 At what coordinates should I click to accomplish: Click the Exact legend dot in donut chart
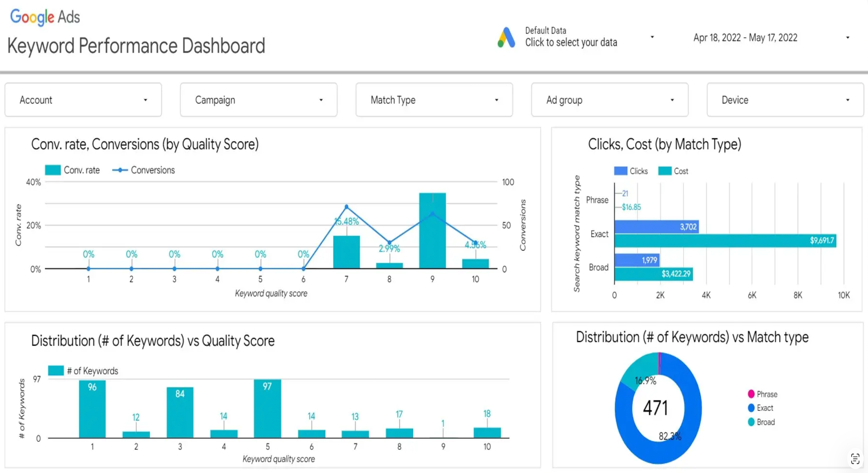751,408
